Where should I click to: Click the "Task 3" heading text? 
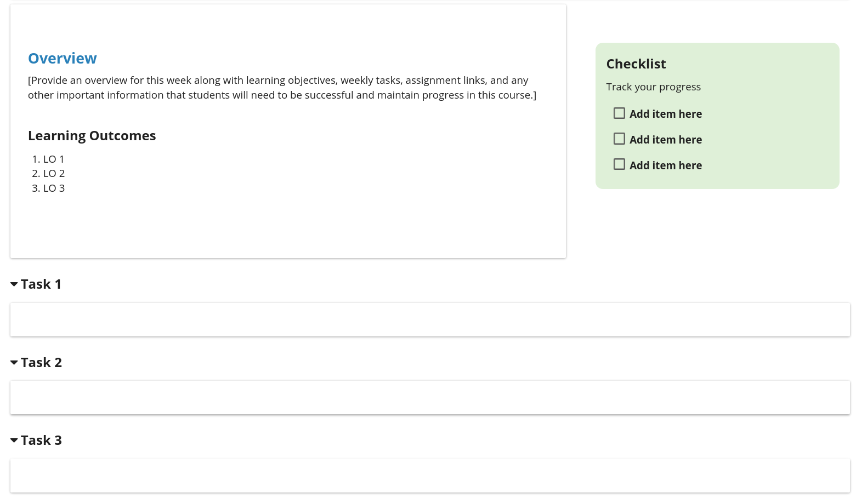click(41, 440)
